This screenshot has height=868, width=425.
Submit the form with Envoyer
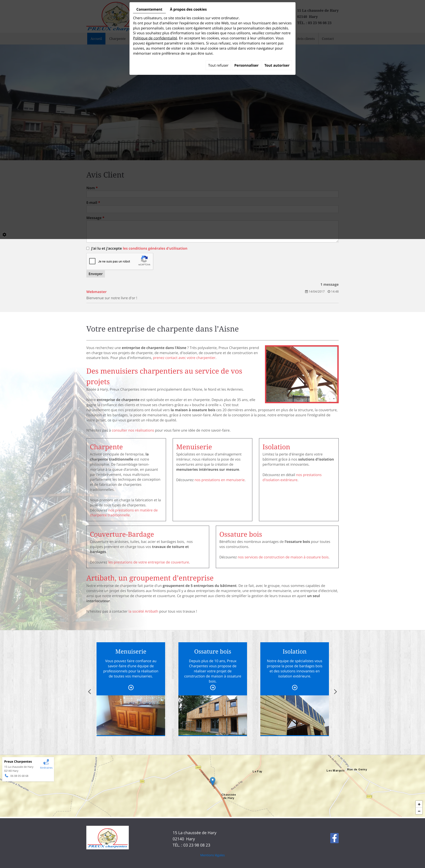[x=95, y=274]
